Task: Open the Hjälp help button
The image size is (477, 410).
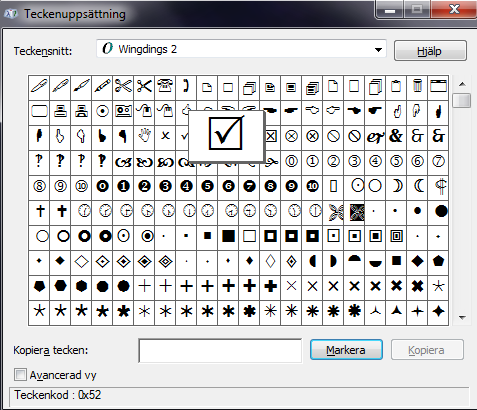Action: point(430,51)
